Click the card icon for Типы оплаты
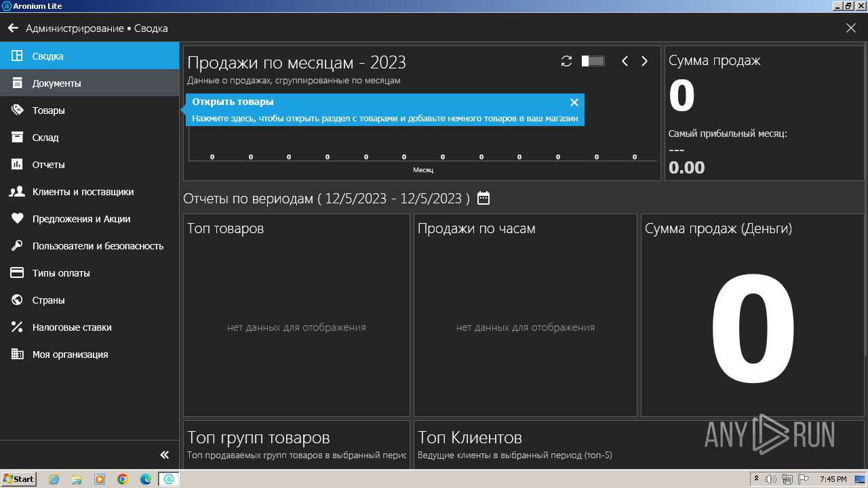This screenshot has height=488, width=868. coord(18,273)
